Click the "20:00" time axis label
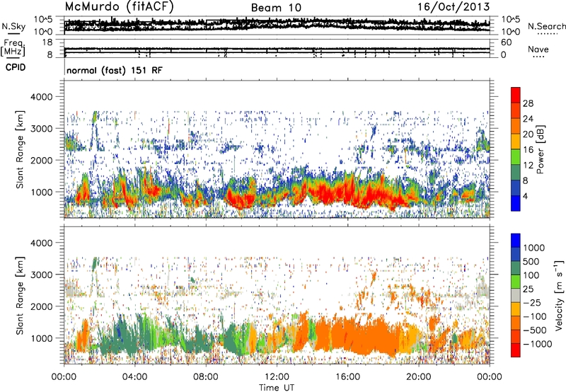 pos(419,377)
